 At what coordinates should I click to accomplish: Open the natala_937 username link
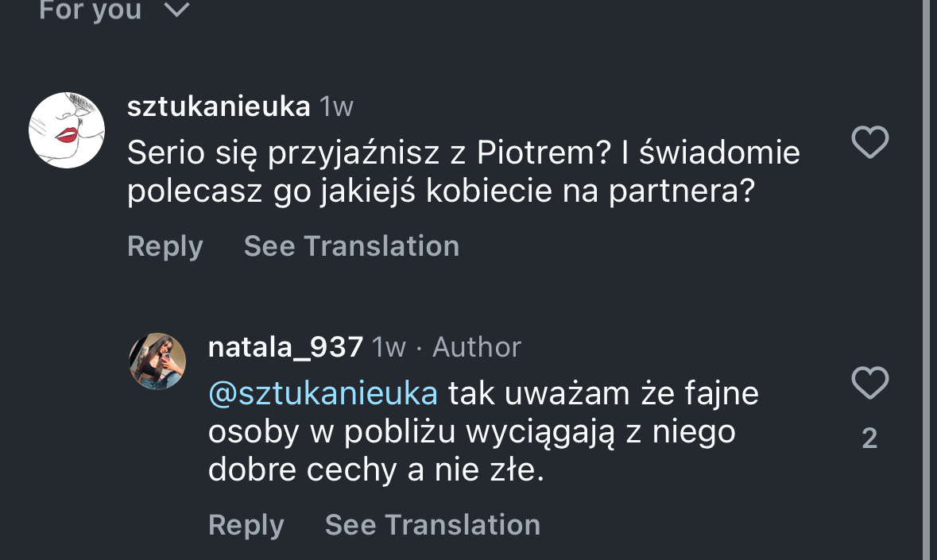(x=285, y=347)
